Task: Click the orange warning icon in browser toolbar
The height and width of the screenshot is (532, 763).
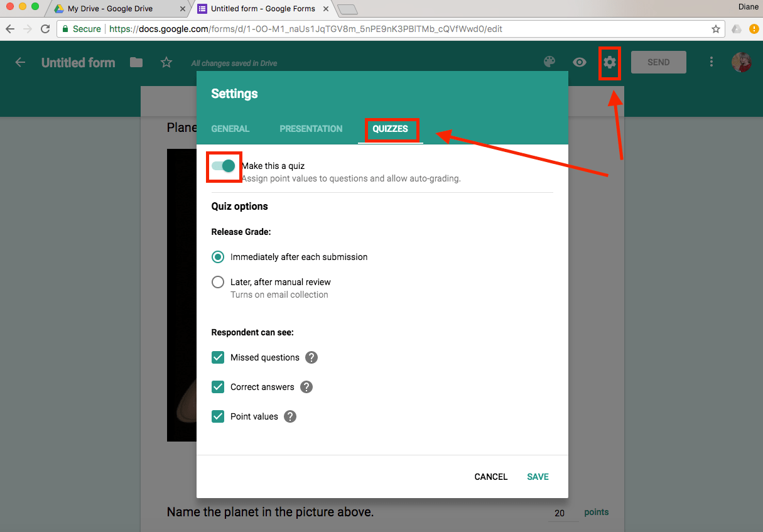Action: point(754,29)
